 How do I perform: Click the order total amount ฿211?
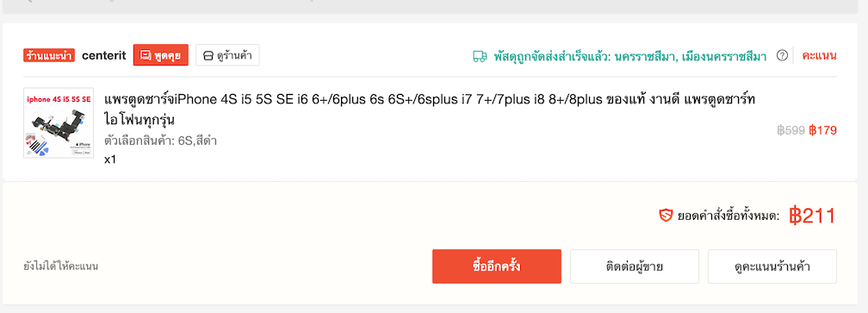[x=812, y=216]
